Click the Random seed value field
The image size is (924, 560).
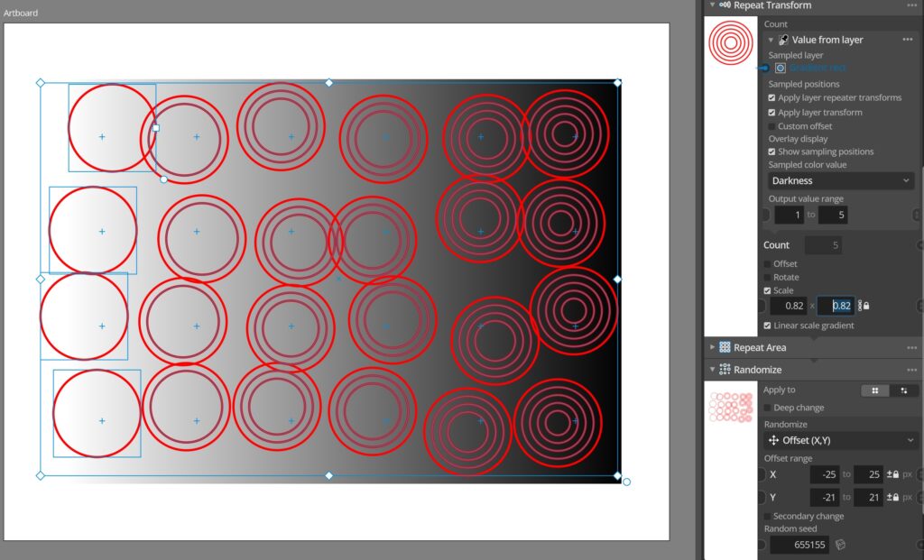tap(798, 545)
